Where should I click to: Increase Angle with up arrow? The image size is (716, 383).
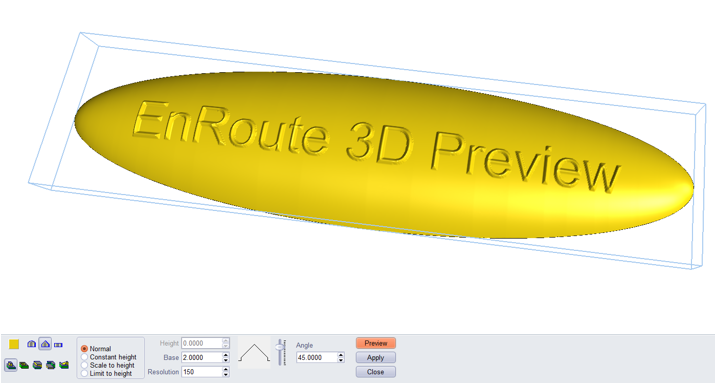[341, 355]
